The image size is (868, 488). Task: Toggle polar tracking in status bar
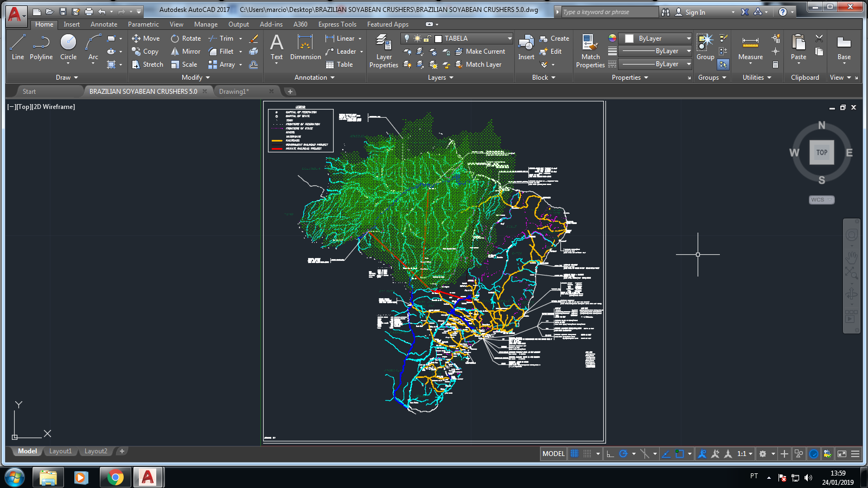[x=623, y=454]
